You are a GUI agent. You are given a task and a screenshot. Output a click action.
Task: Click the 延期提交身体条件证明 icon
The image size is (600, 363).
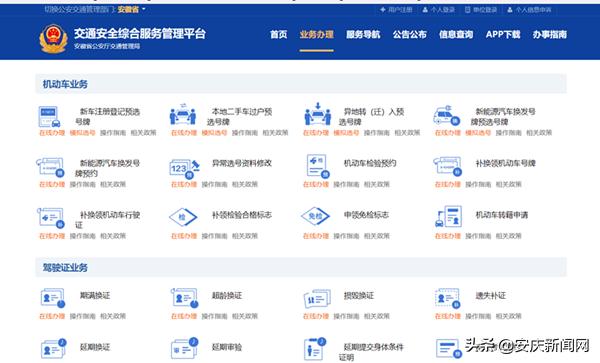tap(315, 349)
